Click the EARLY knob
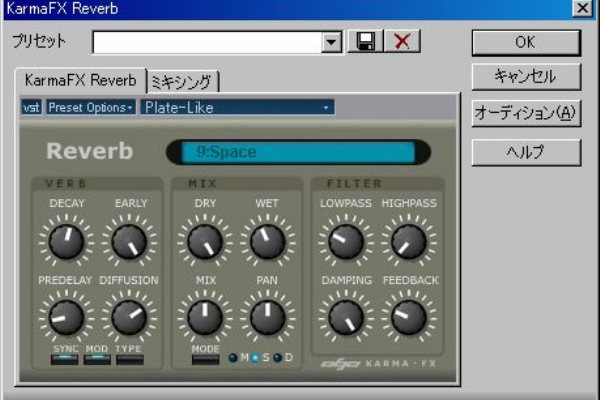The image size is (600, 400). coord(129,242)
